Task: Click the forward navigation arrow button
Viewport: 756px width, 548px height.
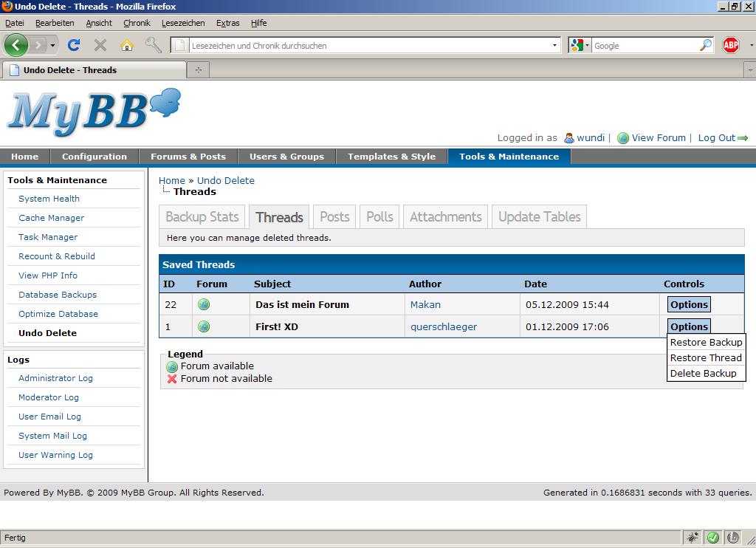Action: point(38,45)
